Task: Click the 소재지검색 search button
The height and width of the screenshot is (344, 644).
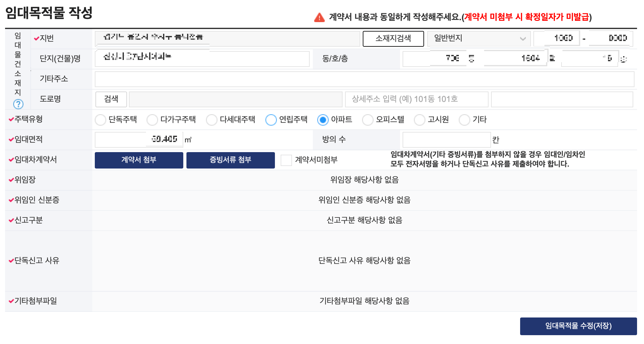Action: [393, 39]
